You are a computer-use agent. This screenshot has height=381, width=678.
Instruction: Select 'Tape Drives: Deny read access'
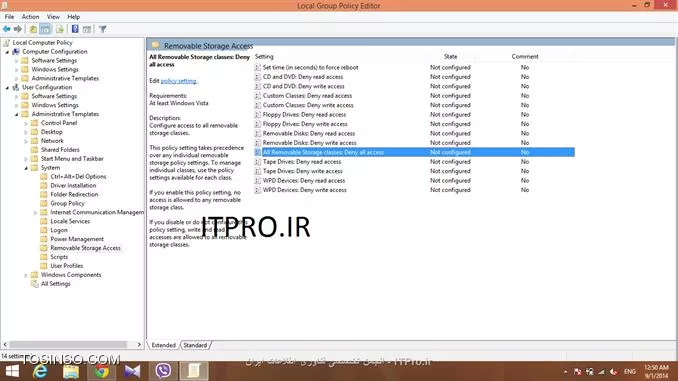pos(302,162)
